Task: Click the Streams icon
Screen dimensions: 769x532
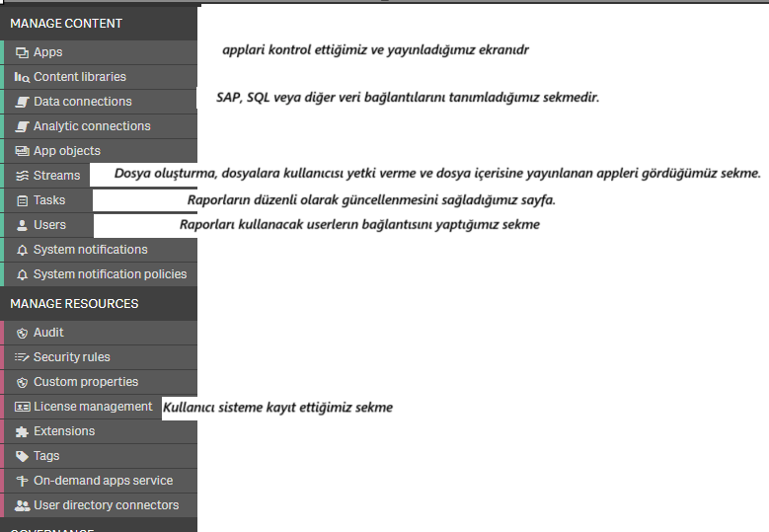Action: tap(22, 176)
